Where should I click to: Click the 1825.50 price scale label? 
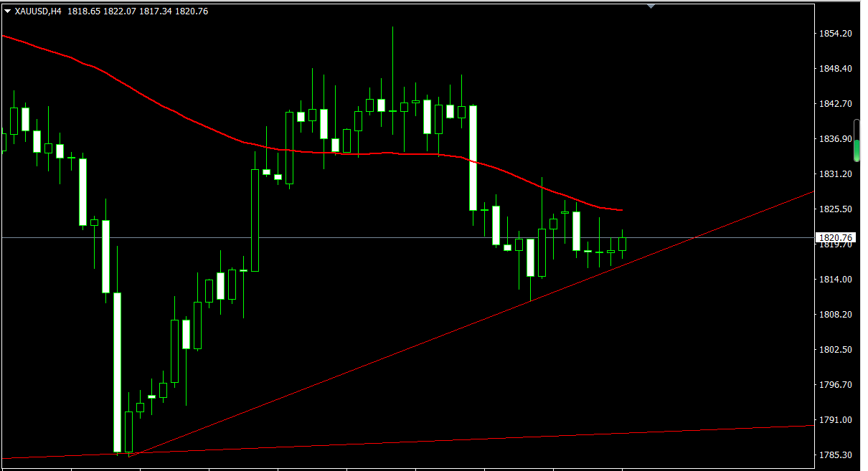(x=835, y=209)
